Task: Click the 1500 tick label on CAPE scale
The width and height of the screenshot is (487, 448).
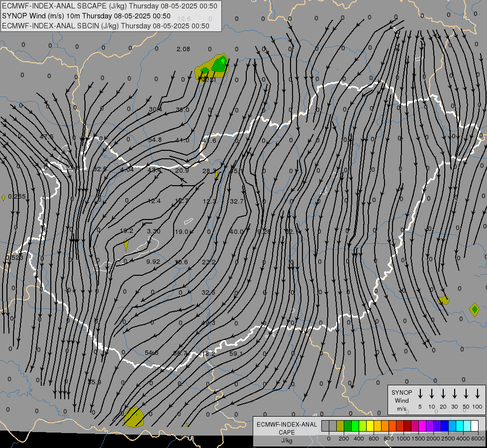Action: coord(418,439)
